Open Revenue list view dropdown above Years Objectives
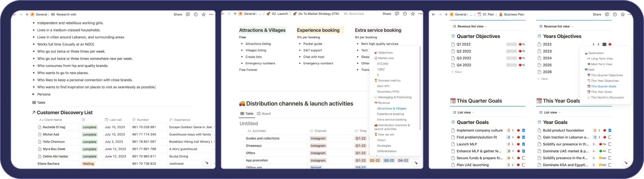The height and width of the screenshot is (179, 644). (x=556, y=26)
